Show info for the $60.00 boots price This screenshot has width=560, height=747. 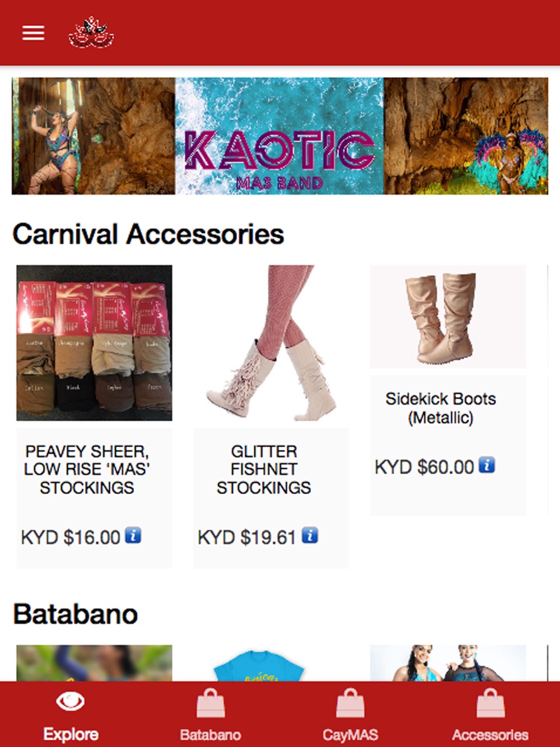pyautogui.click(x=487, y=465)
